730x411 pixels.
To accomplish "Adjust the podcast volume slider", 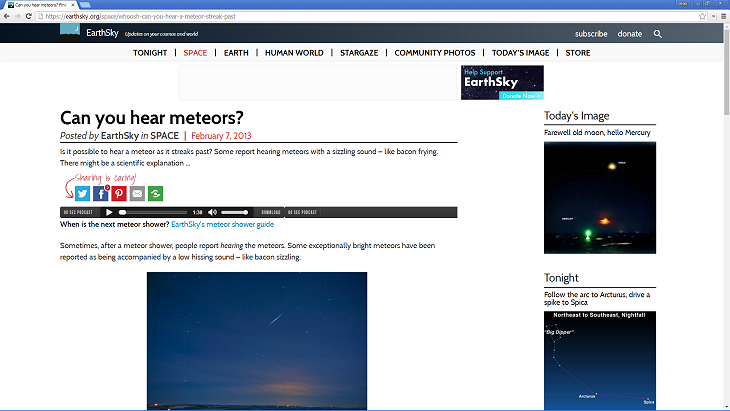I will [x=234, y=212].
